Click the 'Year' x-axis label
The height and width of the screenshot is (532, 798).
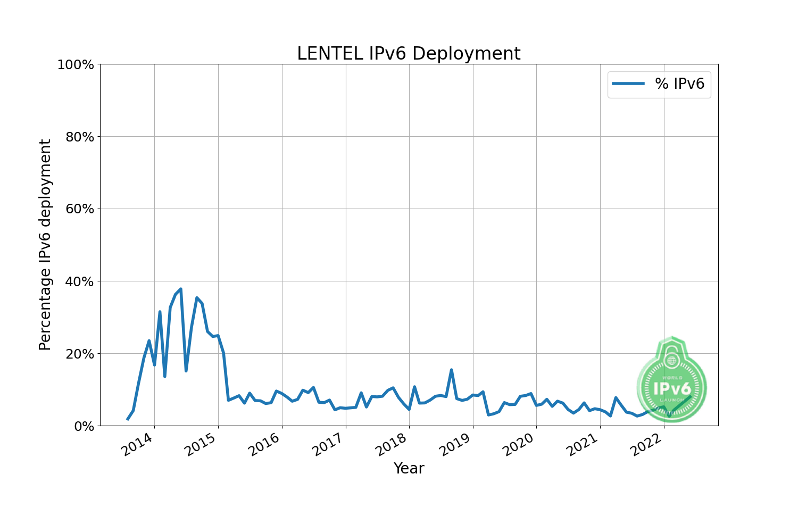click(409, 468)
